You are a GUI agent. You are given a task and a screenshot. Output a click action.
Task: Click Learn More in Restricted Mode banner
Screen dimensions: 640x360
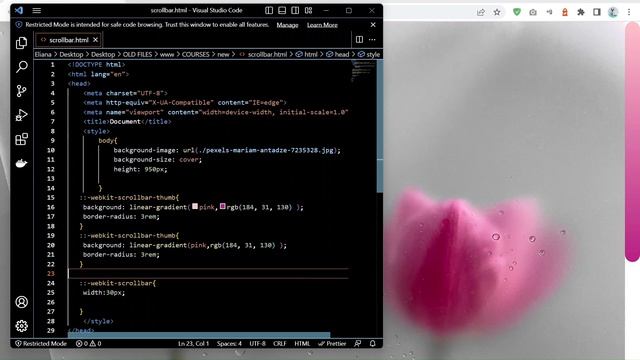(x=322, y=25)
